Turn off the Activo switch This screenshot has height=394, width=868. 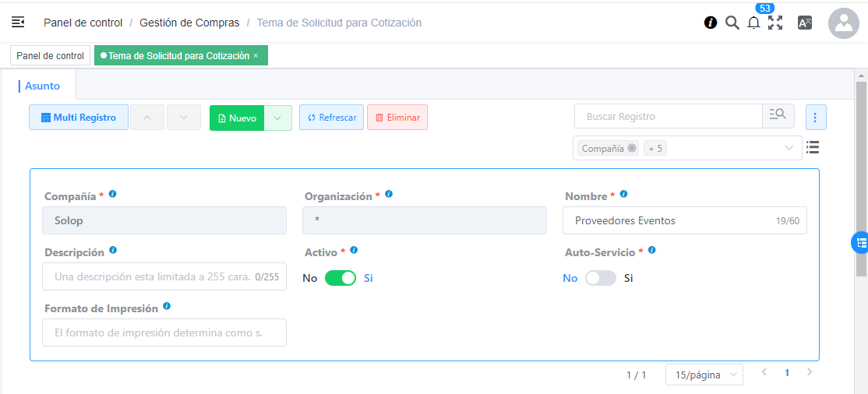coord(340,278)
